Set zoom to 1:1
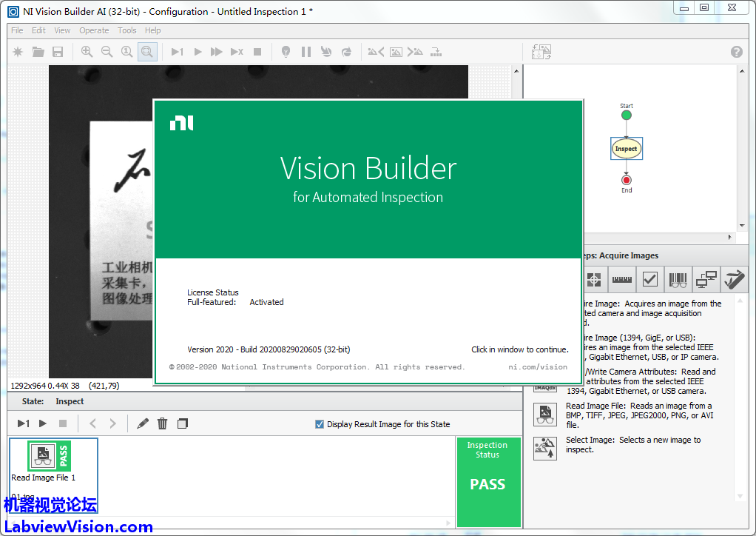Image resolution: width=756 pixels, height=536 pixels. tap(126, 52)
